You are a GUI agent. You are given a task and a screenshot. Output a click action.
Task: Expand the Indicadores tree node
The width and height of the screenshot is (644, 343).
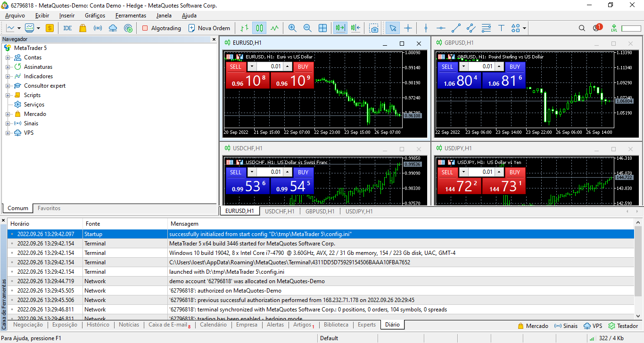point(8,76)
